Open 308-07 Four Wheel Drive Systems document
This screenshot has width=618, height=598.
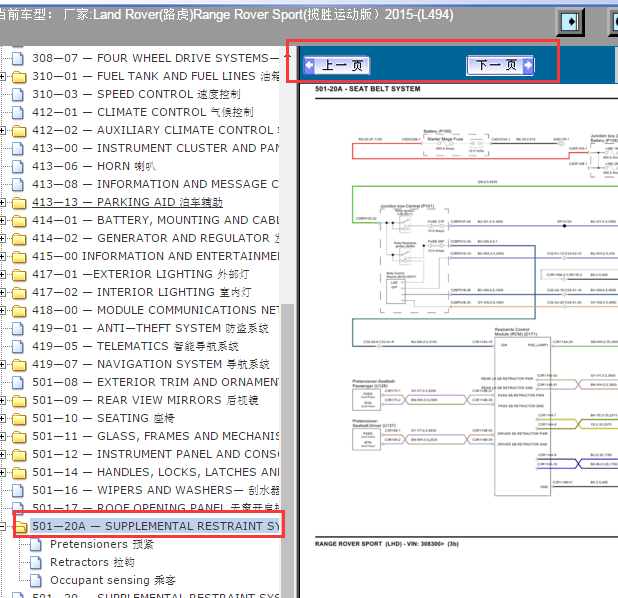point(155,58)
